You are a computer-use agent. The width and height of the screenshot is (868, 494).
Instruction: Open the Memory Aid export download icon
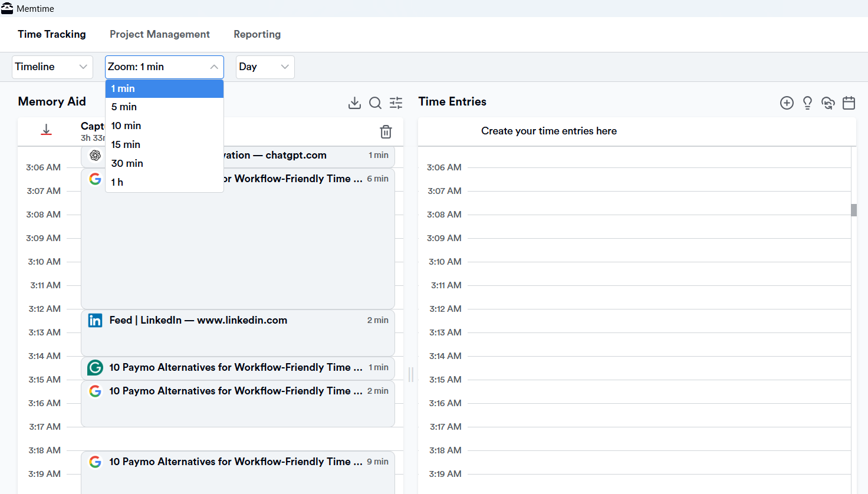coord(354,103)
